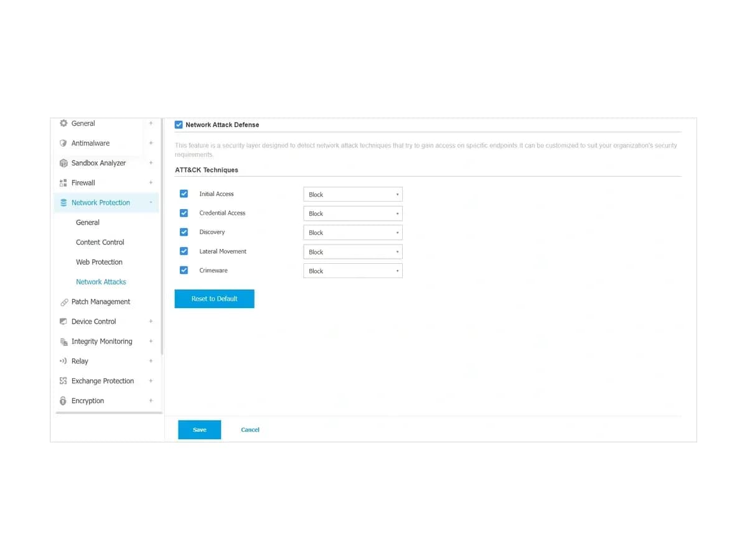Click the Reset to Default button
The image size is (747, 560).
pyautogui.click(x=214, y=299)
